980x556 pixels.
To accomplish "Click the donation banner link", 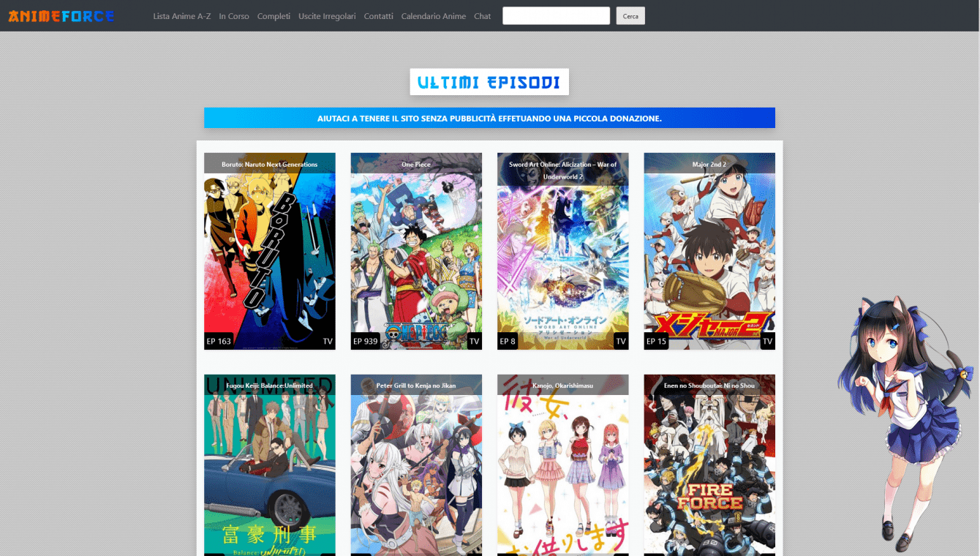I will (x=489, y=118).
